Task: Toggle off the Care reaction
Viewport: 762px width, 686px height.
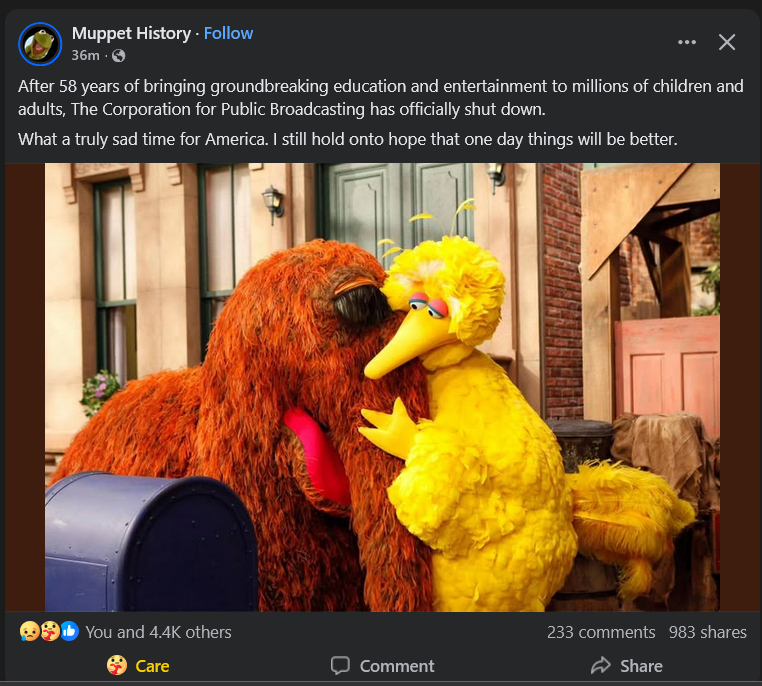Action: pos(138,666)
